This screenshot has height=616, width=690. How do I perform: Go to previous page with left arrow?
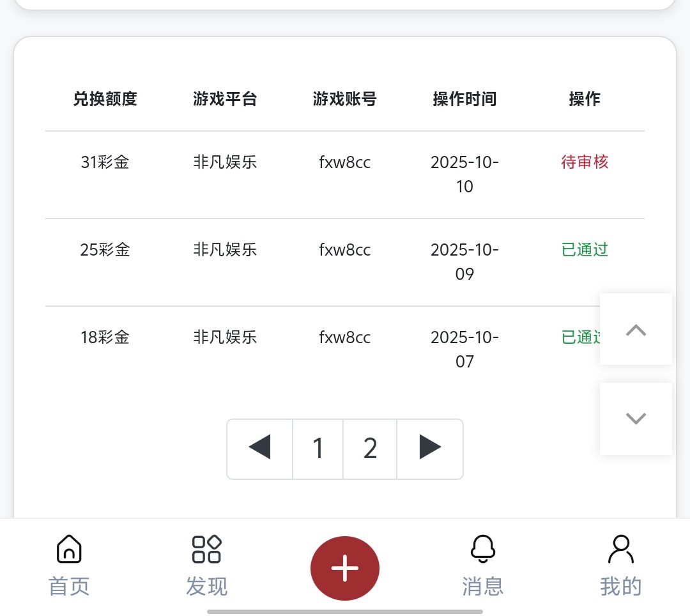(x=260, y=449)
